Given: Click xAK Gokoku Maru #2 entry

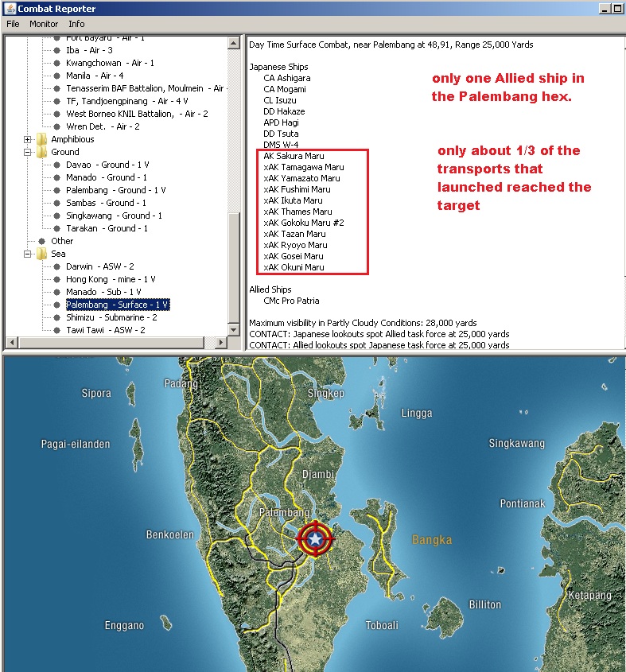Looking at the screenshot, I should pos(304,223).
